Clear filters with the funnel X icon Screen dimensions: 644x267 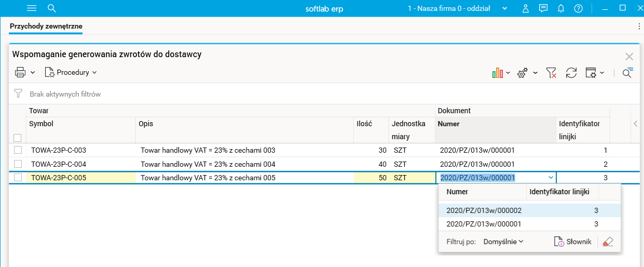[552, 73]
